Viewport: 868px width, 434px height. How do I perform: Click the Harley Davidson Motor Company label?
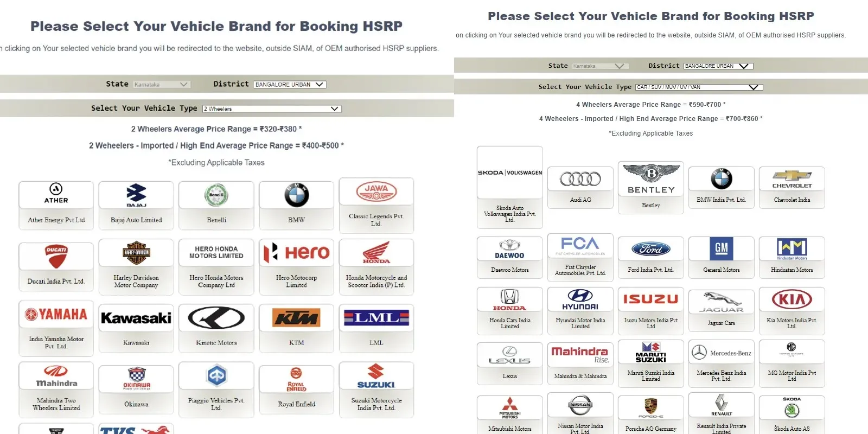(x=136, y=281)
